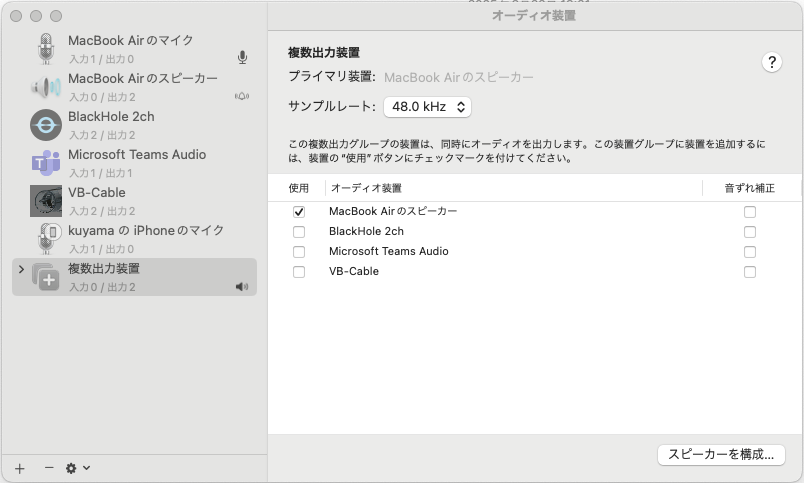Select the MacBook Air microphone device icon

(x=46, y=49)
